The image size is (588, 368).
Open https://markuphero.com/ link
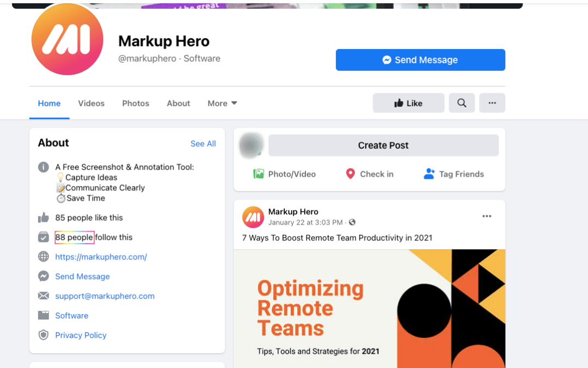101,257
